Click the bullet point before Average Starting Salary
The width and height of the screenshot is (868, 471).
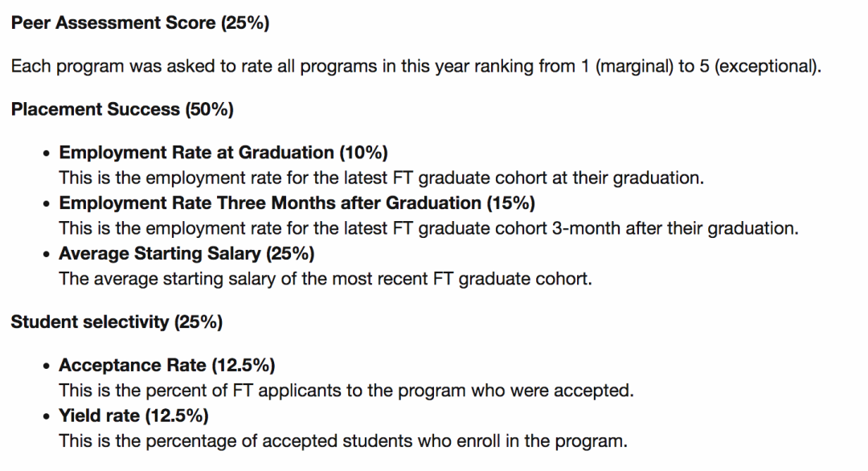point(47,254)
